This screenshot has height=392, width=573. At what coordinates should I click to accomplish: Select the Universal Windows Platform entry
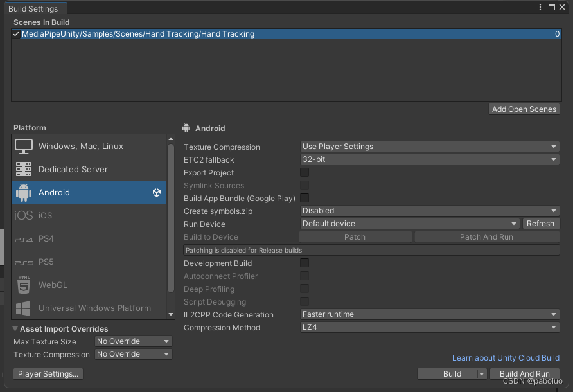point(89,308)
